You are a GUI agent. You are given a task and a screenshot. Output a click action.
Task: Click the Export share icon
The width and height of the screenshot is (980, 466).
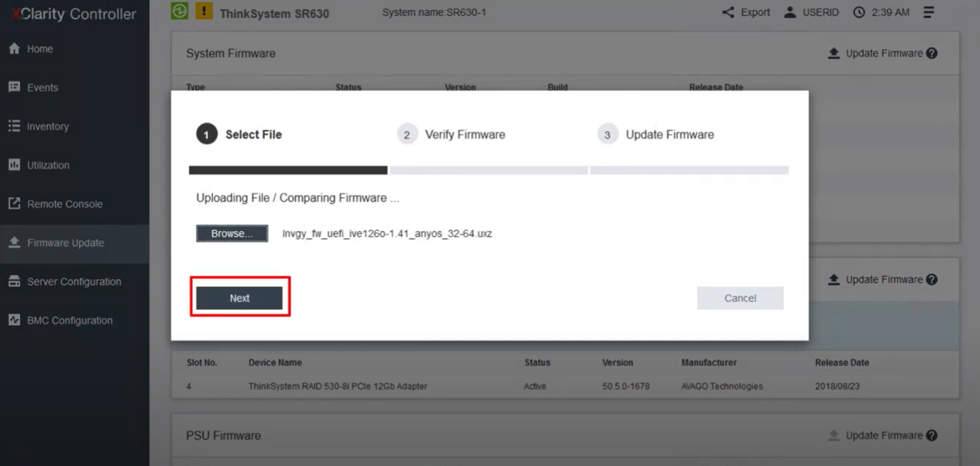(730, 12)
